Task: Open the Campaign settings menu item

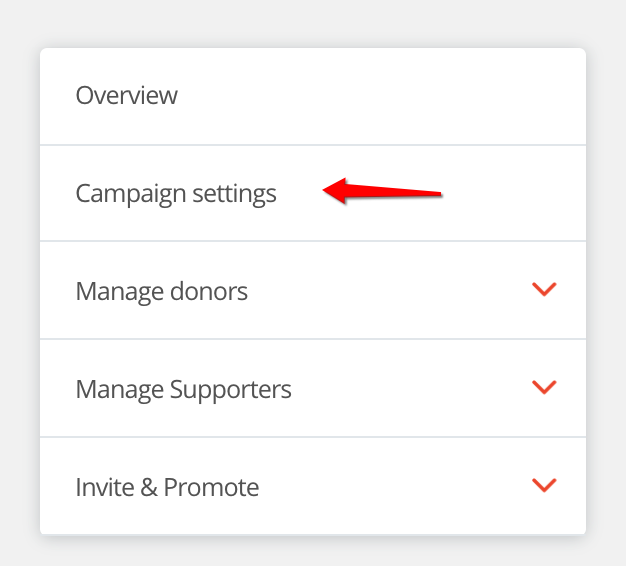Action: (176, 193)
